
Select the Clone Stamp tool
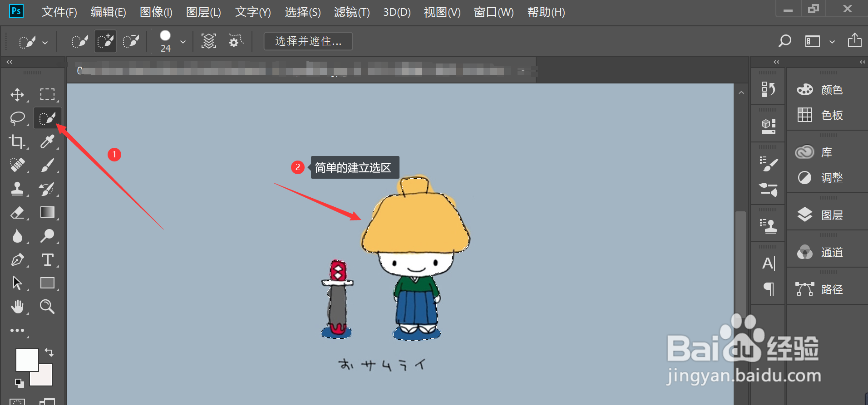(x=17, y=189)
